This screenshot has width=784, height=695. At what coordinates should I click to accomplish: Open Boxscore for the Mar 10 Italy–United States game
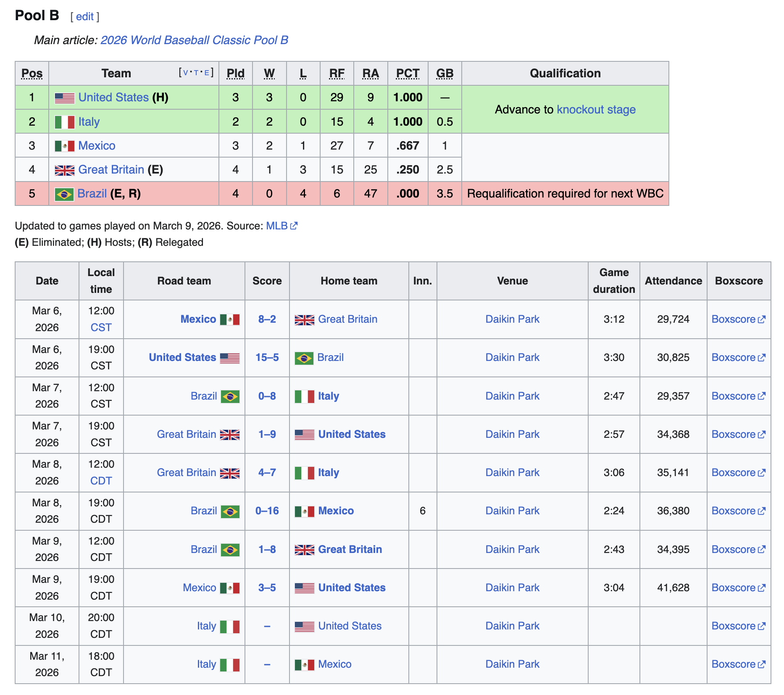click(739, 626)
